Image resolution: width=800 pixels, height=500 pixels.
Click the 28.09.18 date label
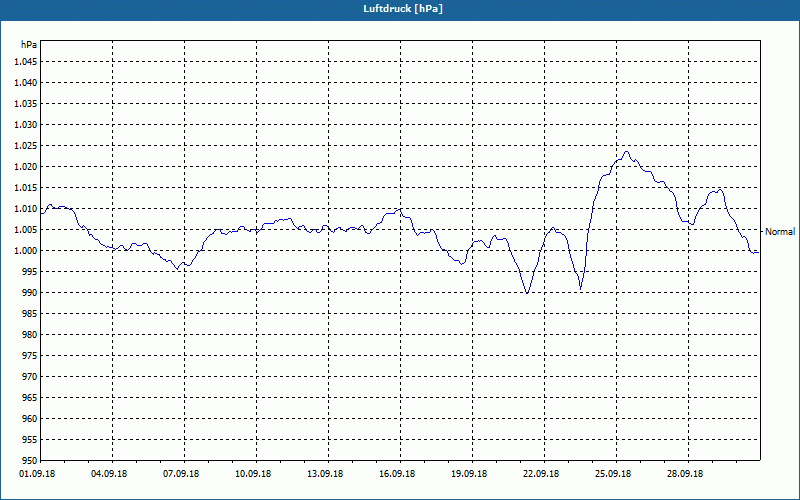685,473
